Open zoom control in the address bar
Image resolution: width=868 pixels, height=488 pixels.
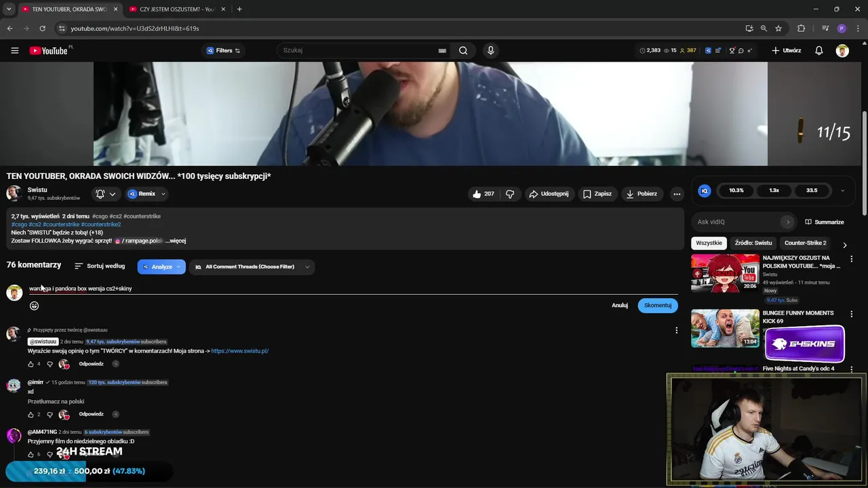pyautogui.click(x=764, y=28)
